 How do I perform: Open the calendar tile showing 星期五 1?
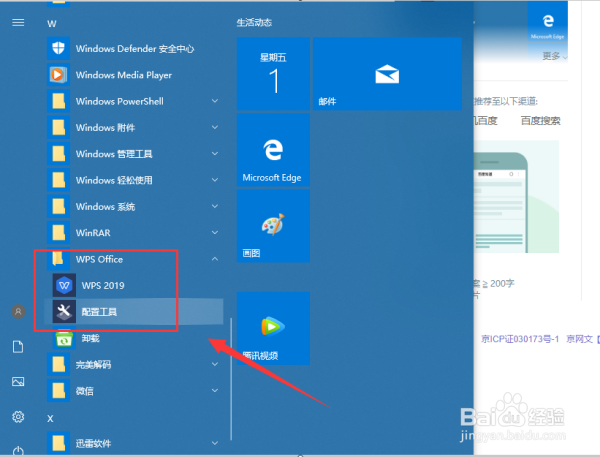coord(273,74)
